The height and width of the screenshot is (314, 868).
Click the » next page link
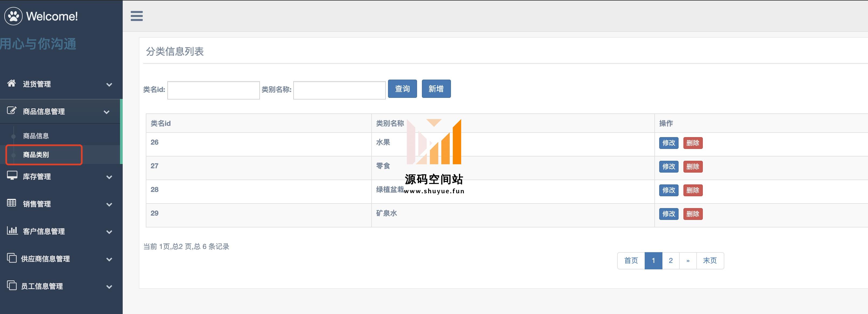688,261
